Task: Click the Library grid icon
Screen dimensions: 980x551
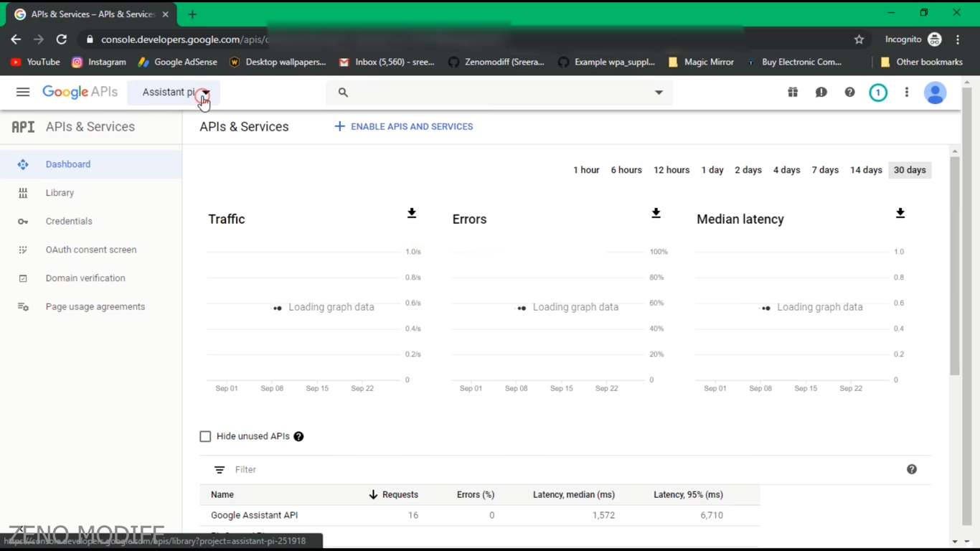Action: [x=23, y=193]
